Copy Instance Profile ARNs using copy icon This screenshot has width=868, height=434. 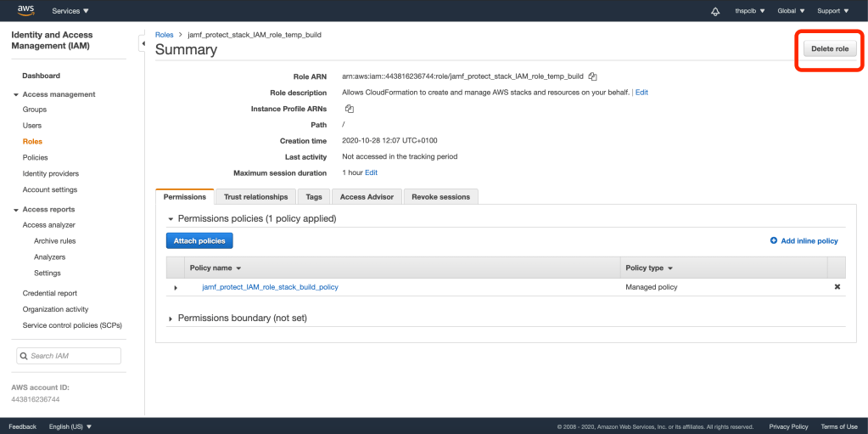click(349, 109)
